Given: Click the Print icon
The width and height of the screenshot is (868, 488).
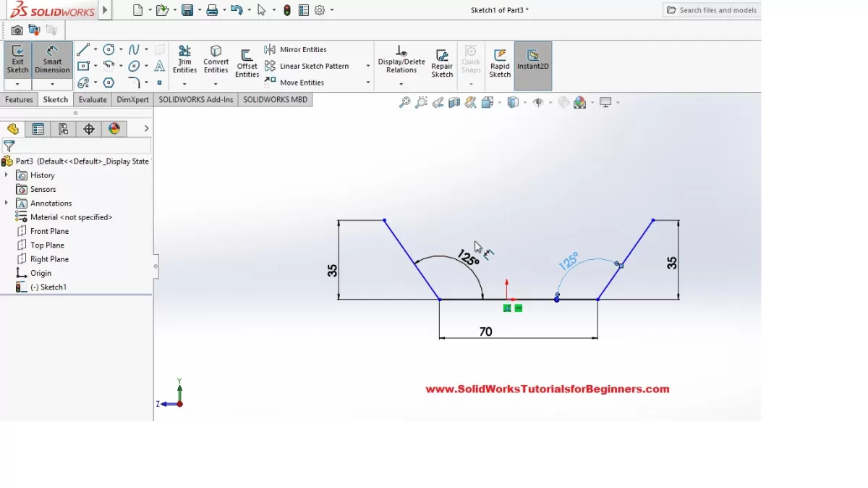Looking at the screenshot, I should [x=212, y=10].
